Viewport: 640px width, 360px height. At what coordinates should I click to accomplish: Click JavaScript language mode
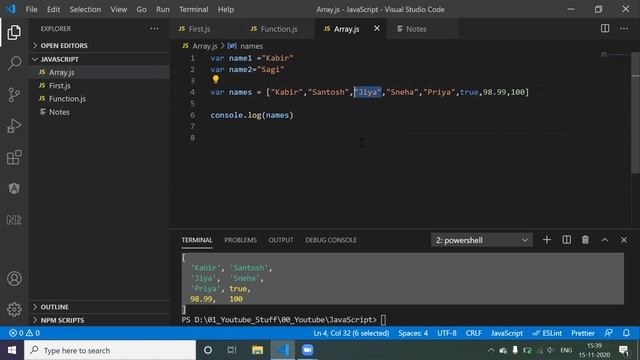coord(507,333)
